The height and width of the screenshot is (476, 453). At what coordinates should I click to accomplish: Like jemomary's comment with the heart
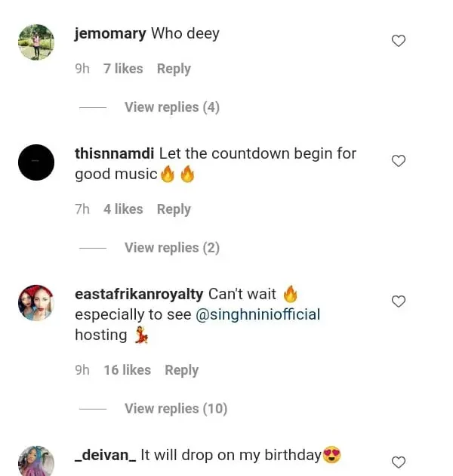(x=399, y=41)
